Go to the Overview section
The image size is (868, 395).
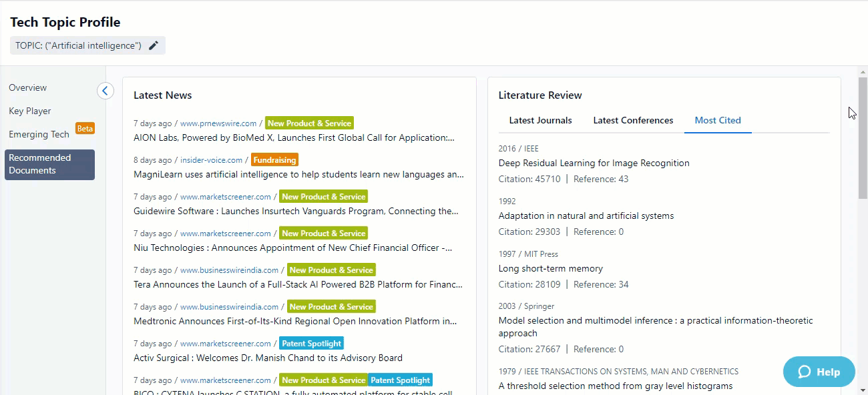[28, 87]
